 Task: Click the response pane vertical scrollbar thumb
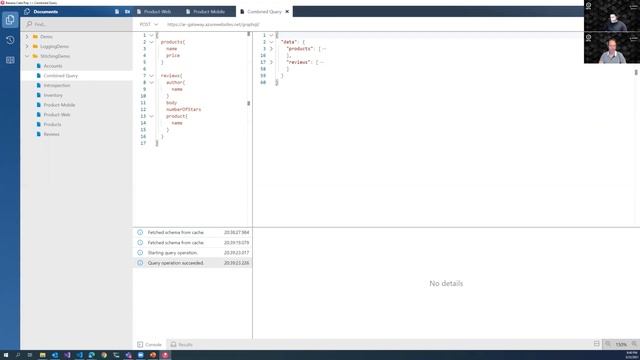[x=636, y=72]
